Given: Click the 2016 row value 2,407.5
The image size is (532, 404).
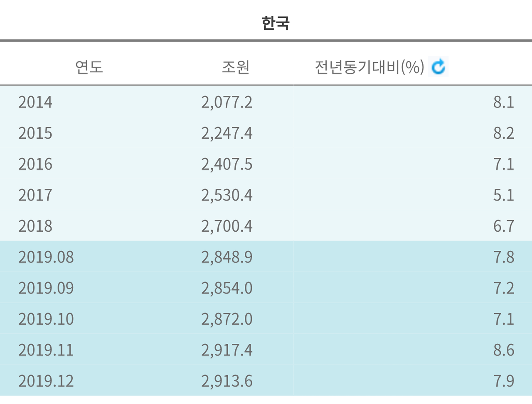Looking at the screenshot, I should (227, 164).
